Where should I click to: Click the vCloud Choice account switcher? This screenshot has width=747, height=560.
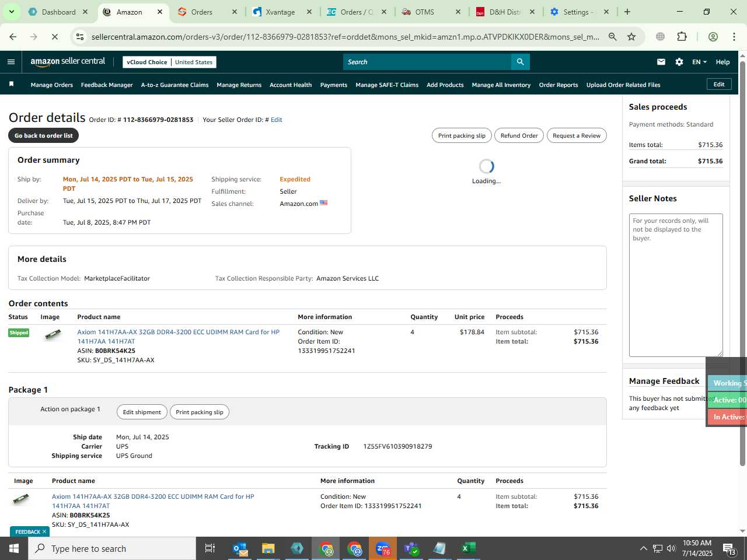point(169,62)
